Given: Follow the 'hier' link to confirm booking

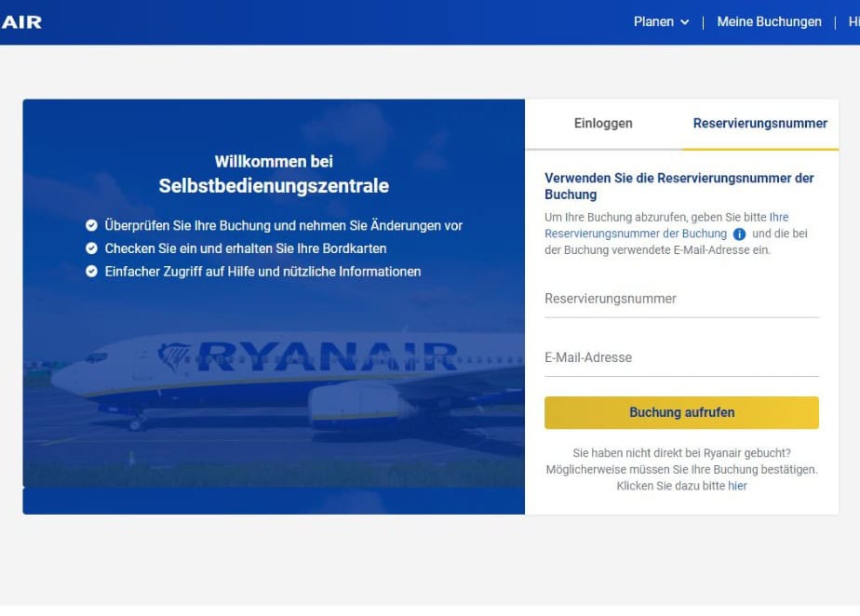Looking at the screenshot, I should [737, 486].
